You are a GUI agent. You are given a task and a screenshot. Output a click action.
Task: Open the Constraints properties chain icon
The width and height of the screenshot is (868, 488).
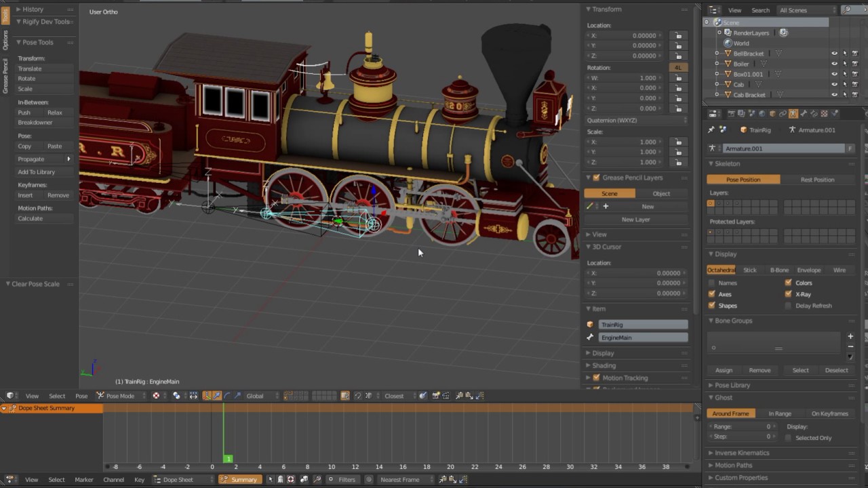tap(783, 113)
